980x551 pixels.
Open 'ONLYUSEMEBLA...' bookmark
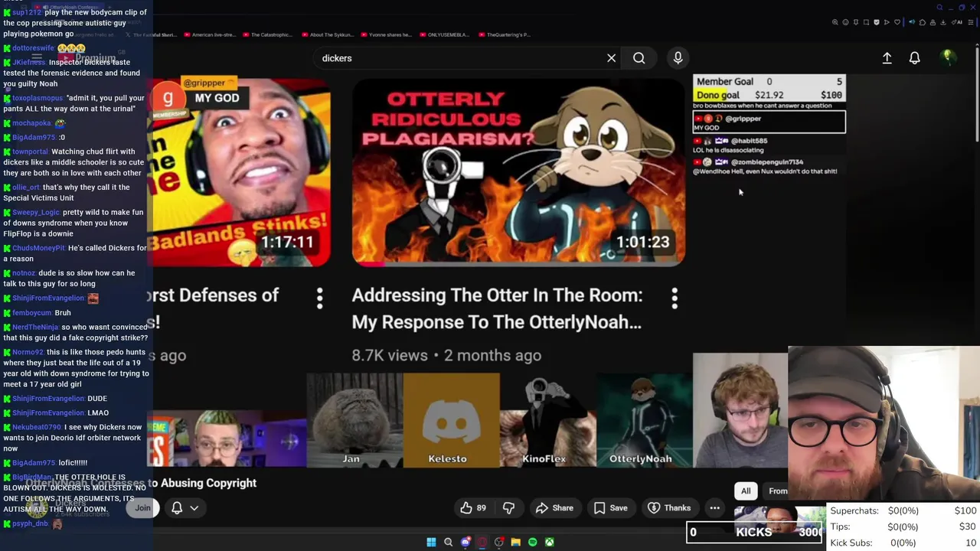pyautogui.click(x=444, y=34)
